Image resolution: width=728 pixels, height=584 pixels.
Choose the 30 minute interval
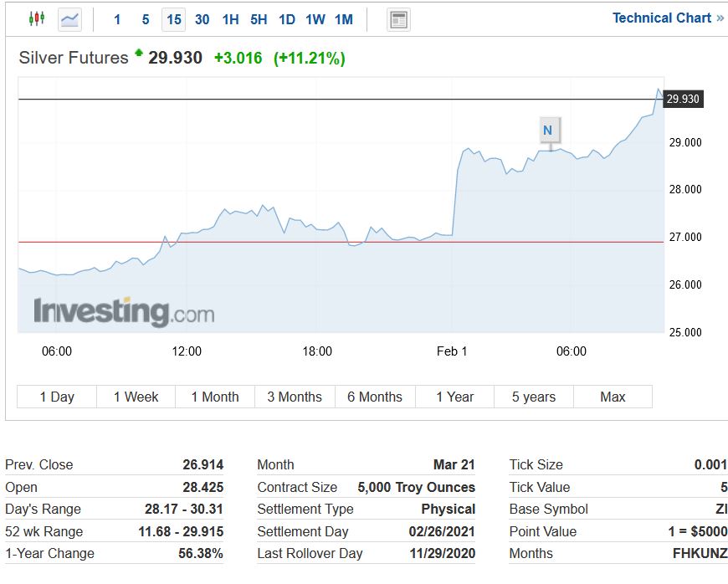click(202, 19)
